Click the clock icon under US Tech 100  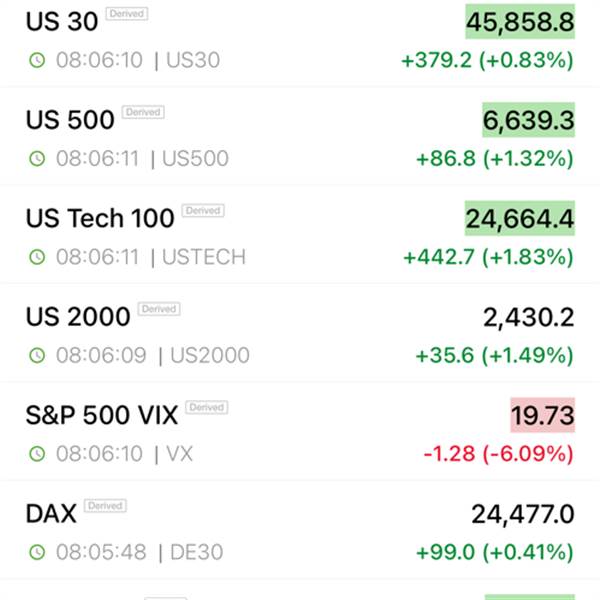38,257
